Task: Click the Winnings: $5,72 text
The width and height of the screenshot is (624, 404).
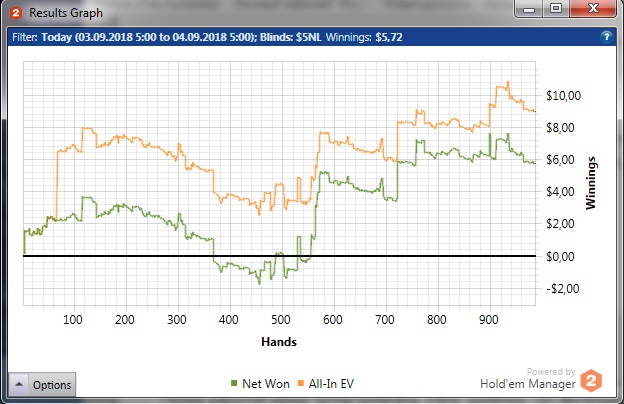Action: pyautogui.click(x=364, y=37)
